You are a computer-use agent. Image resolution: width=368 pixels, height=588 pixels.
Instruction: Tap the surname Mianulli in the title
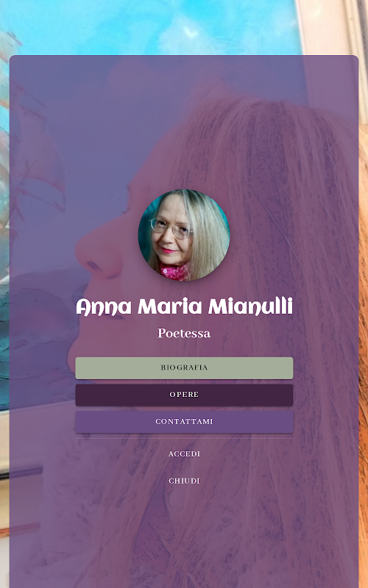click(250, 306)
